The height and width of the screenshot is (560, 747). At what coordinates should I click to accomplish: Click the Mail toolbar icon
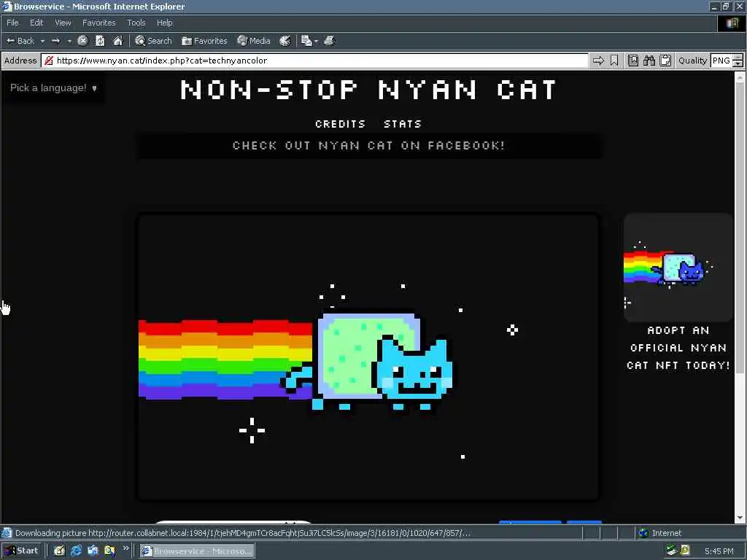pos(306,41)
